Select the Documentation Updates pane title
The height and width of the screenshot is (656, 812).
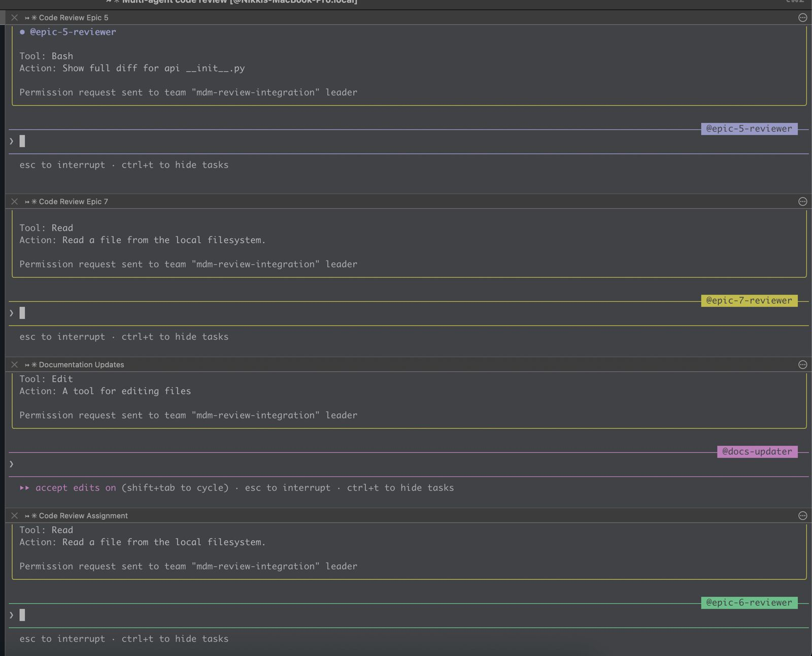(81, 365)
